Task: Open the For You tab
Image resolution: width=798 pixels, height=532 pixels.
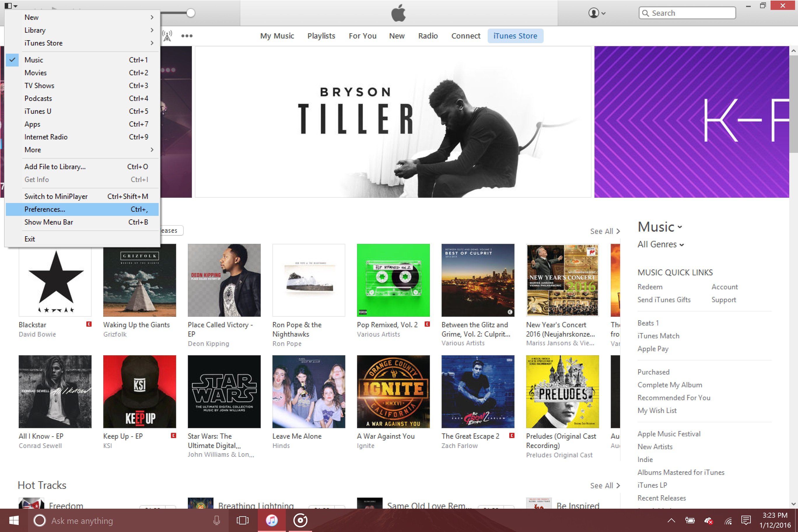Action: coord(362,36)
